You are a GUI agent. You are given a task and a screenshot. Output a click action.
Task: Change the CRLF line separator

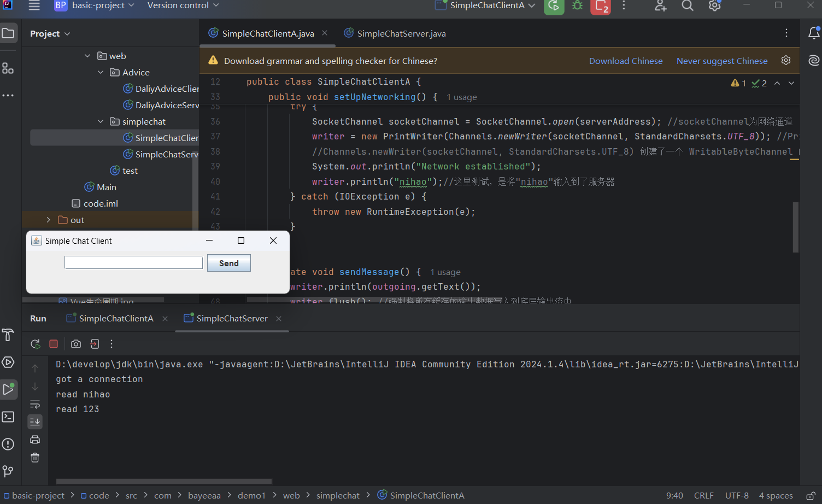point(704,495)
